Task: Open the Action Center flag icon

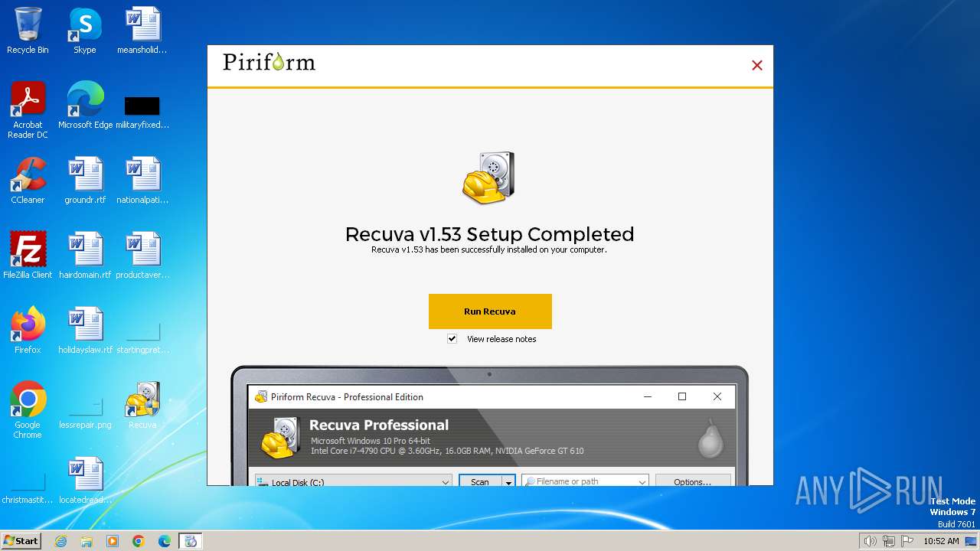Action: (907, 541)
